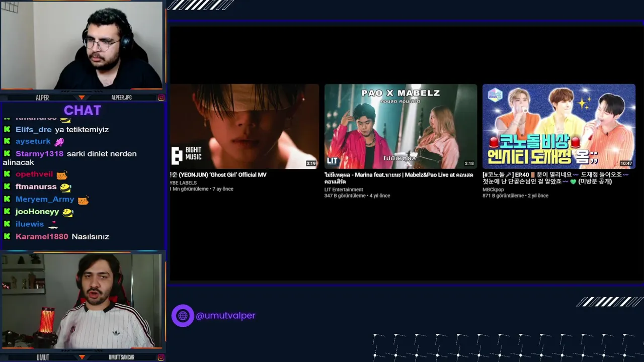Select chat username Meryem_Army
This screenshot has height=362, width=644.
[45, 199]
